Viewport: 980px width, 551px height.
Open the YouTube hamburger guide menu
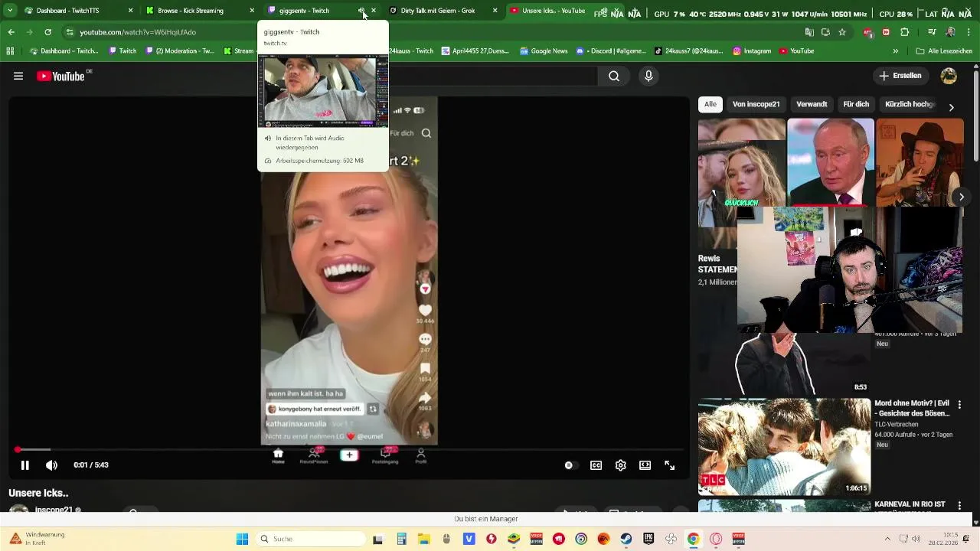point(18,76)
